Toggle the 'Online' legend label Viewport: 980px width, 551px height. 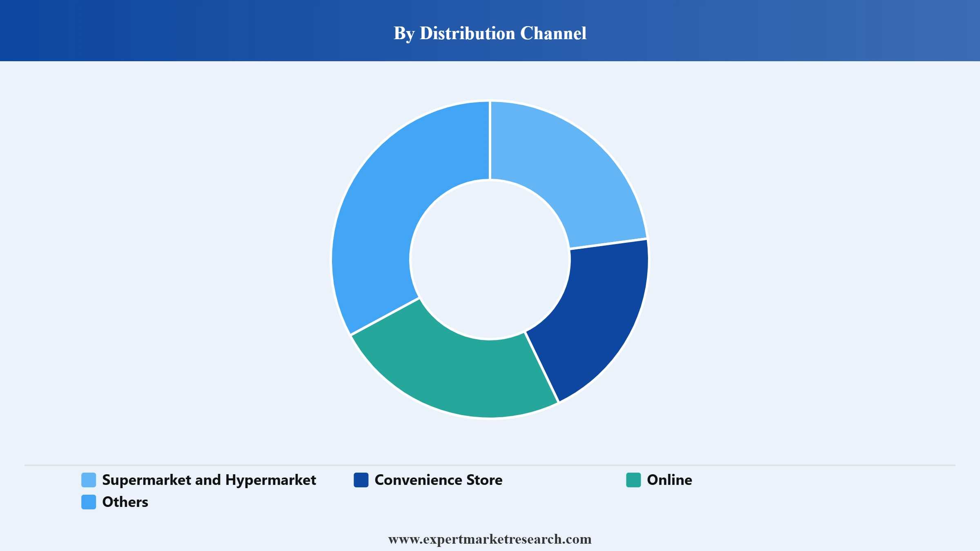point(670,480)
